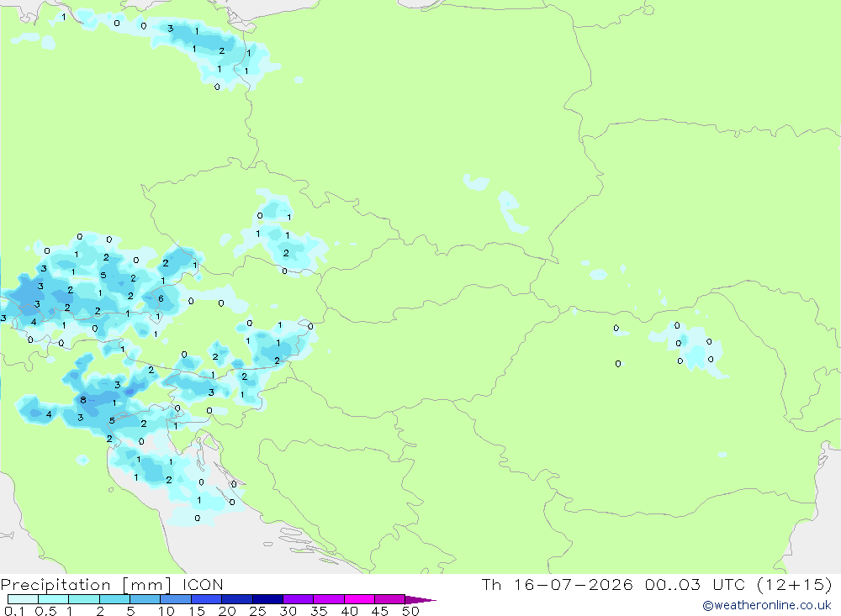Click the 'Precipitation [mm] ICON' title text
841x616 pixels.
(112, 584)
